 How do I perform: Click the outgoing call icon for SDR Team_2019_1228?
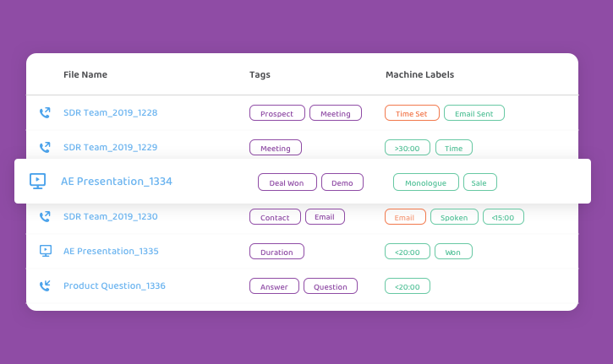[45, 113]
